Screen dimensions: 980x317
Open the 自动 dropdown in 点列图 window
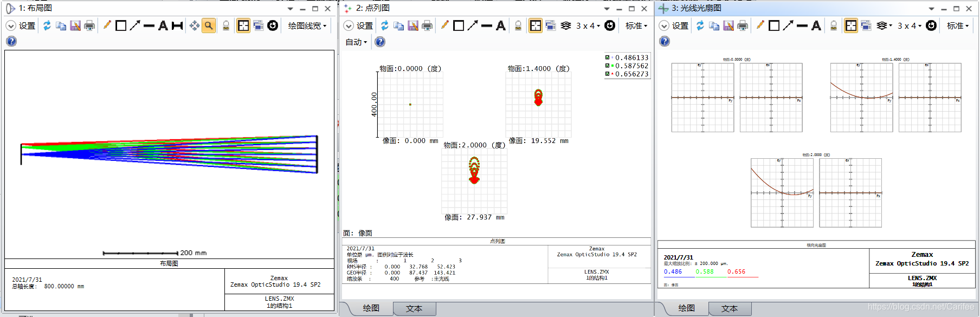(x=356, y=42)
